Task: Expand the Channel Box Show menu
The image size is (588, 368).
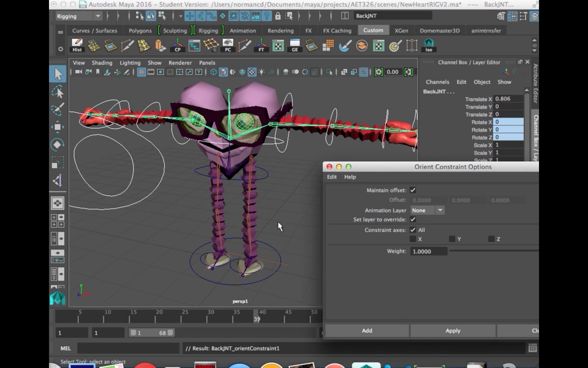Action: click(505, 82)
